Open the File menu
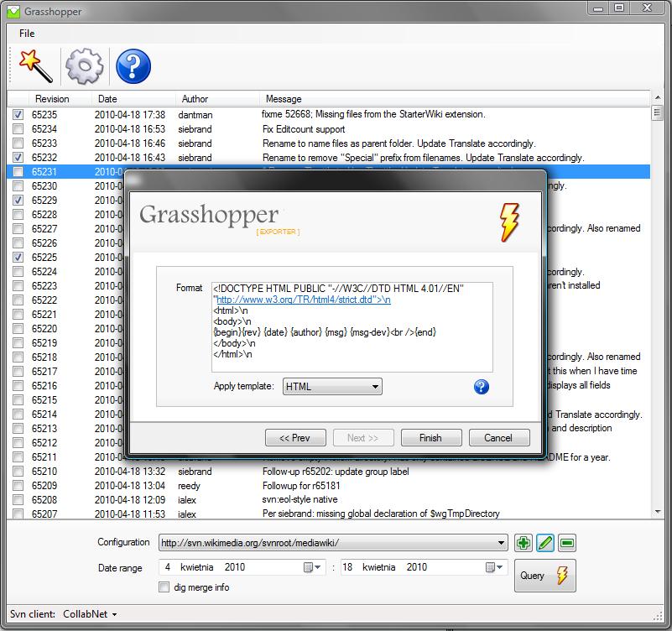672x631 pixels. click(x=27, y=34)
